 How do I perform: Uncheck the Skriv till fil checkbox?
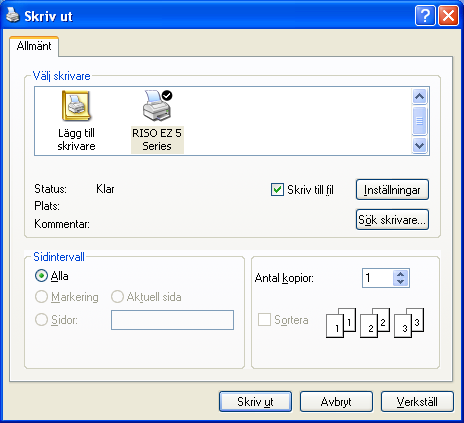[x=277, y=190]
